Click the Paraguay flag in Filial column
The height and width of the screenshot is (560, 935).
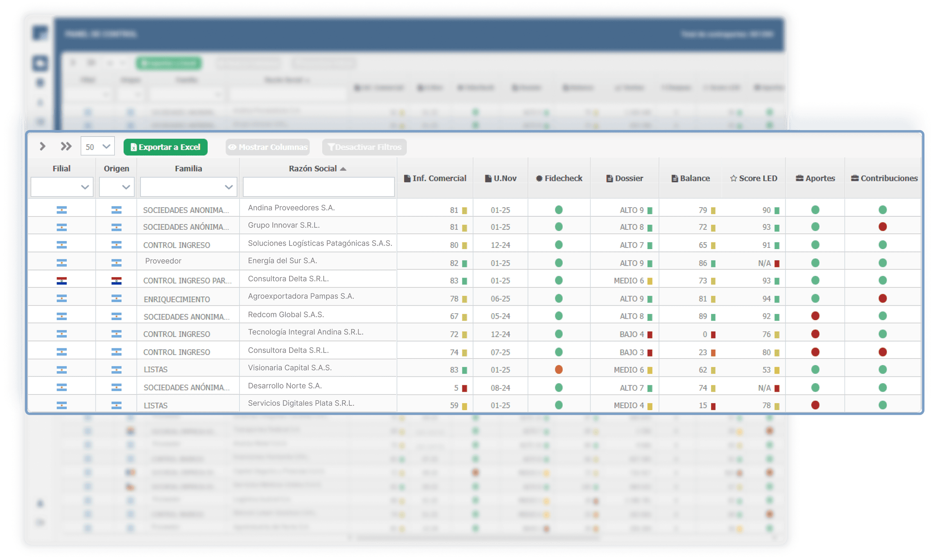point(61,281)
